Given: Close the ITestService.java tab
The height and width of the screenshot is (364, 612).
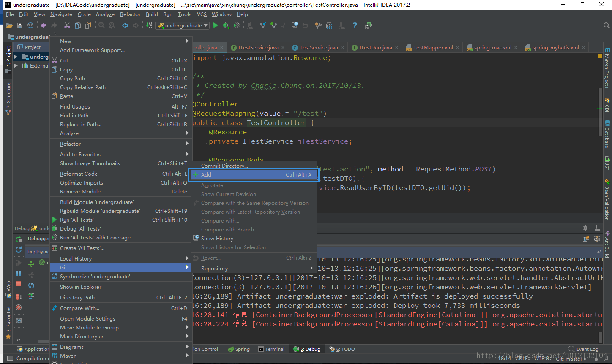Looking at the screenshot, I should point(283,48).
